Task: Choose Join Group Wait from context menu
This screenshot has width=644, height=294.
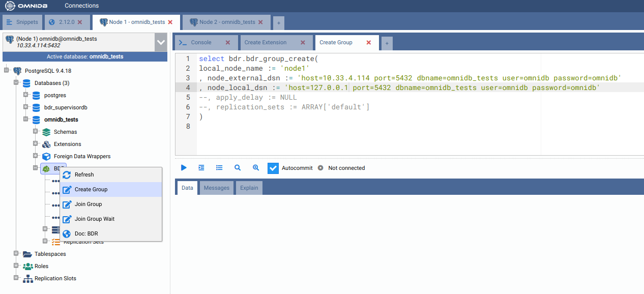Action: [x=111, y=219]
